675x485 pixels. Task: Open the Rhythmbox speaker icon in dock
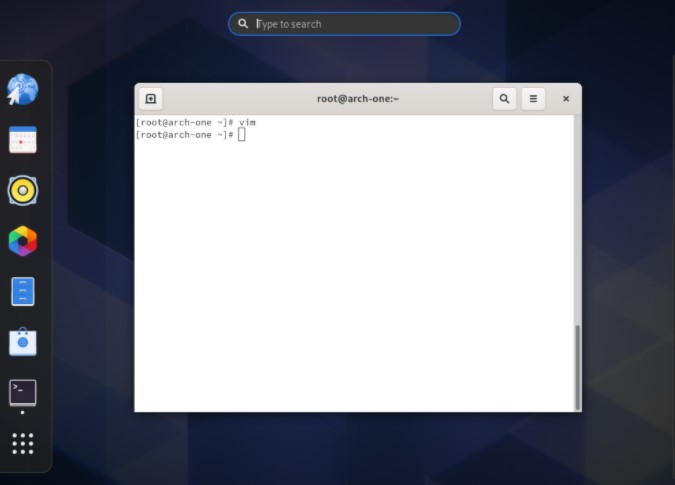pyautogui.click(x=23, y=190)
